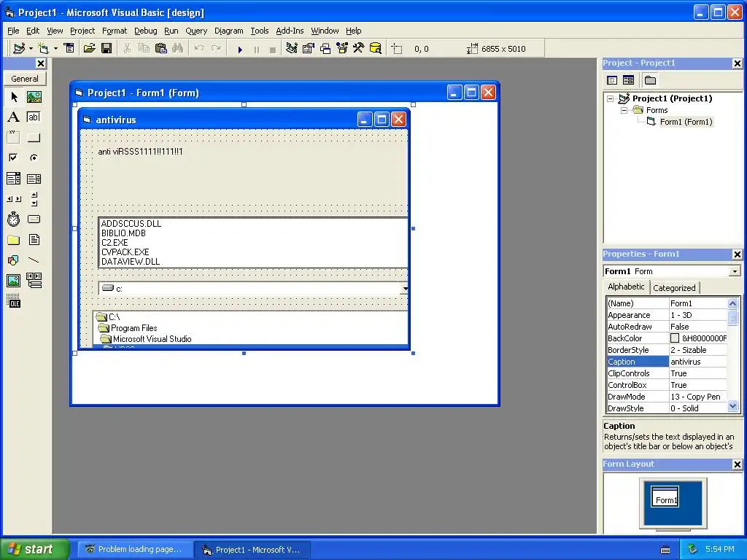Select the DirListBox control tool

pyautogui.click(x=14, y=239)
